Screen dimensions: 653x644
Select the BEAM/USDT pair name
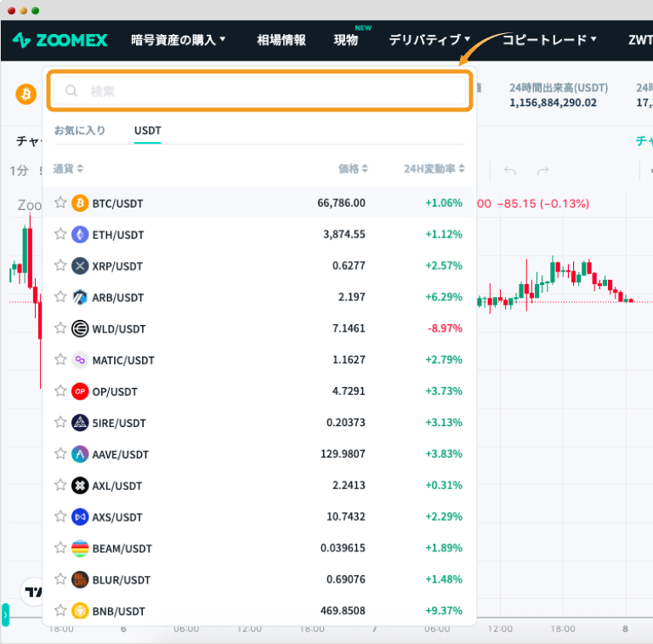pyautogui.click(x=122, y=549)
